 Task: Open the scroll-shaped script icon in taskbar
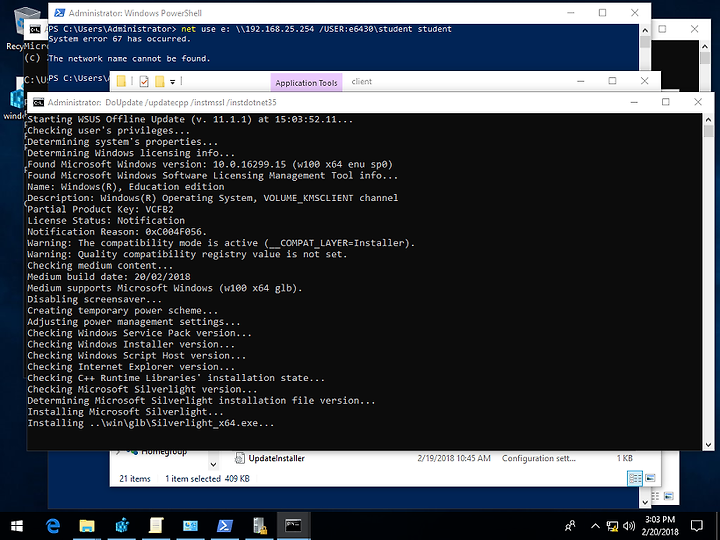click(156, 526)
